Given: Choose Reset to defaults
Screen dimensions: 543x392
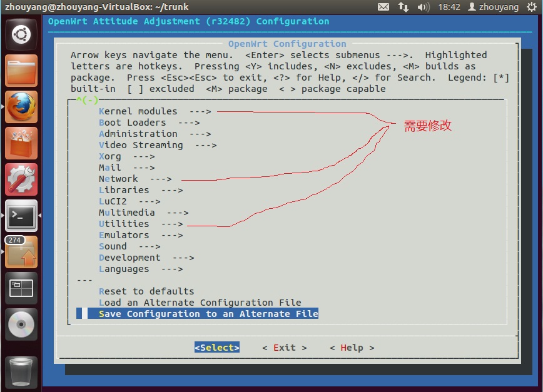Looking at the screenshot, I should [x=146, y=291].
